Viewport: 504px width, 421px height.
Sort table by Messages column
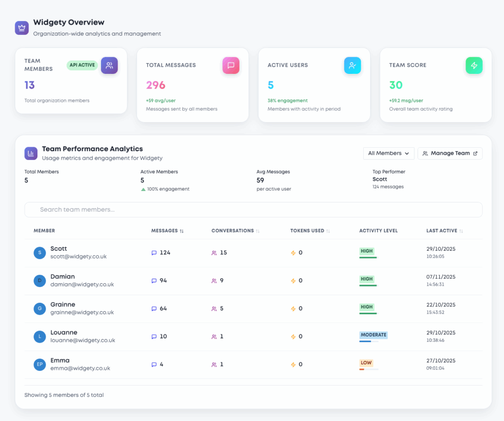click(167, 230)
